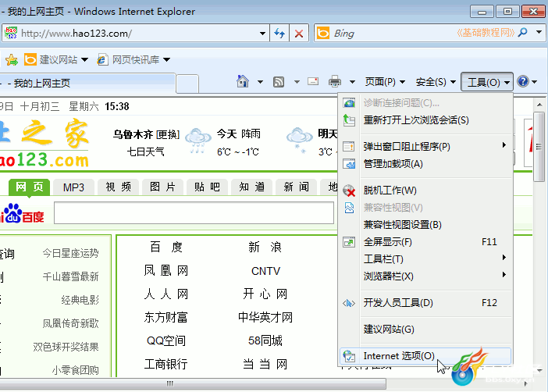This screenshot has height=392, width=548.
Task: Select the 新闻 search tab
Action: tap(296, 187)
